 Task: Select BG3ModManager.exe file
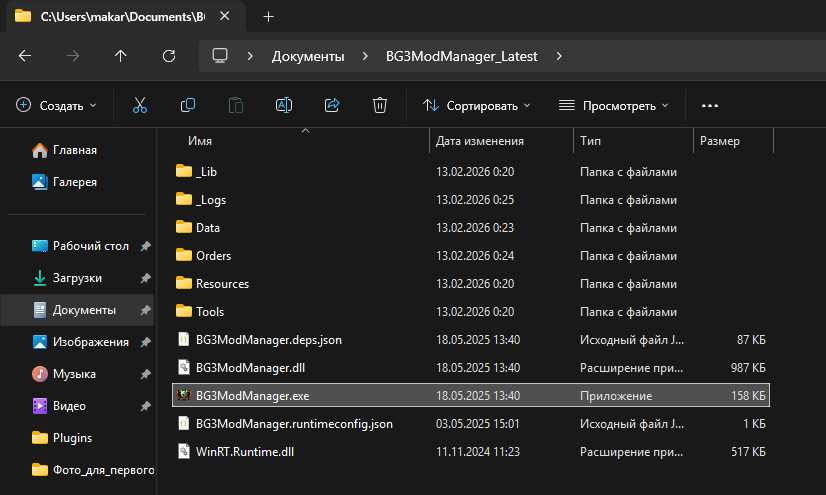click(x=252, y=395)
